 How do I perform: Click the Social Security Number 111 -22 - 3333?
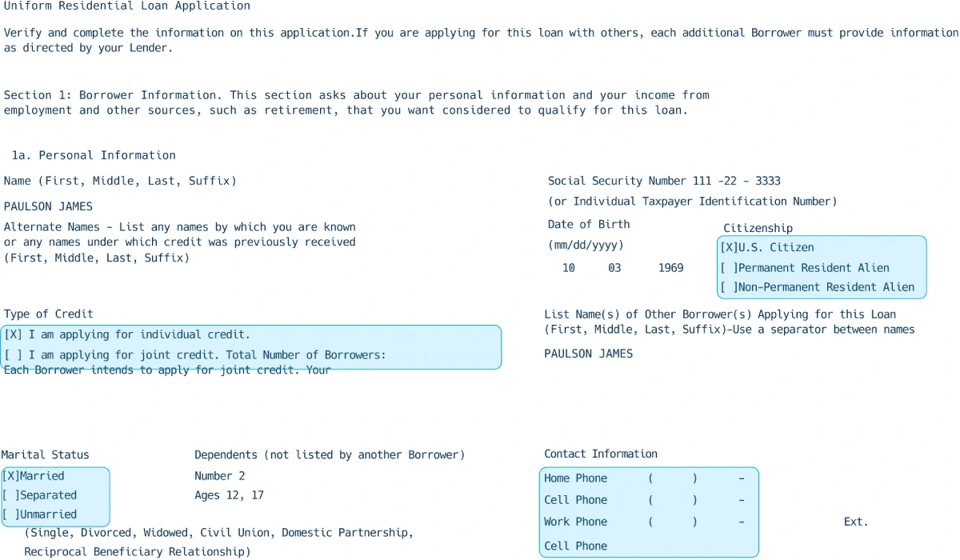tap(664, 181)
